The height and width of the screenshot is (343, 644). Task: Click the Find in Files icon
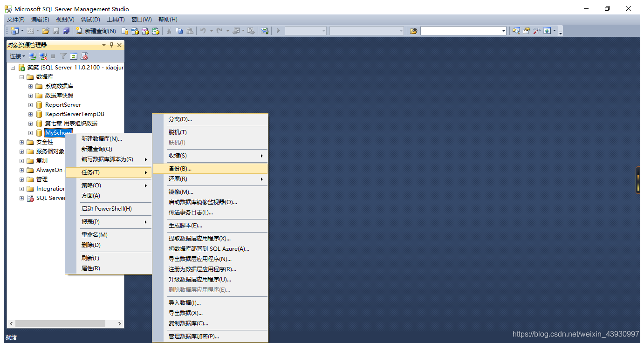click(413, 31)
